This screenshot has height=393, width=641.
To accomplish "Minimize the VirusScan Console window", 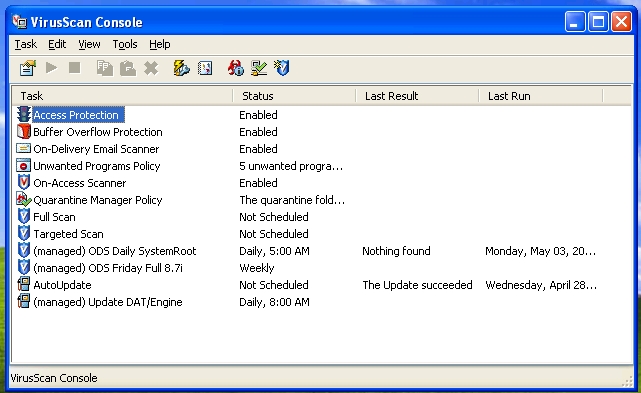I will click(575, 21).
